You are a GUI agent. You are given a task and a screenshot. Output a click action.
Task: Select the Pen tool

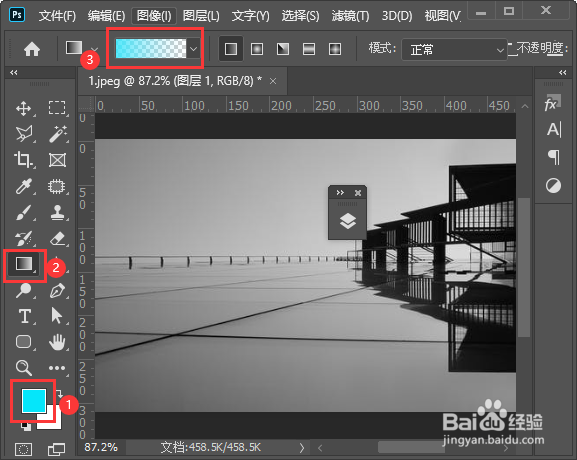point(57,291)
